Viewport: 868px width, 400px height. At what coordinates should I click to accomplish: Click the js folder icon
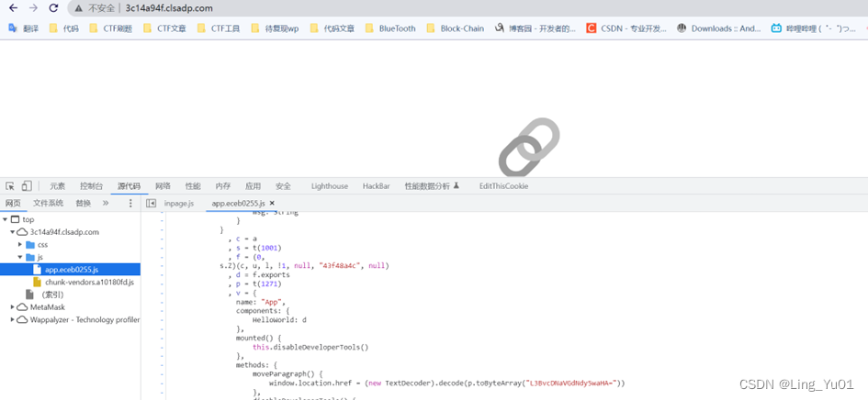point(30,257)
